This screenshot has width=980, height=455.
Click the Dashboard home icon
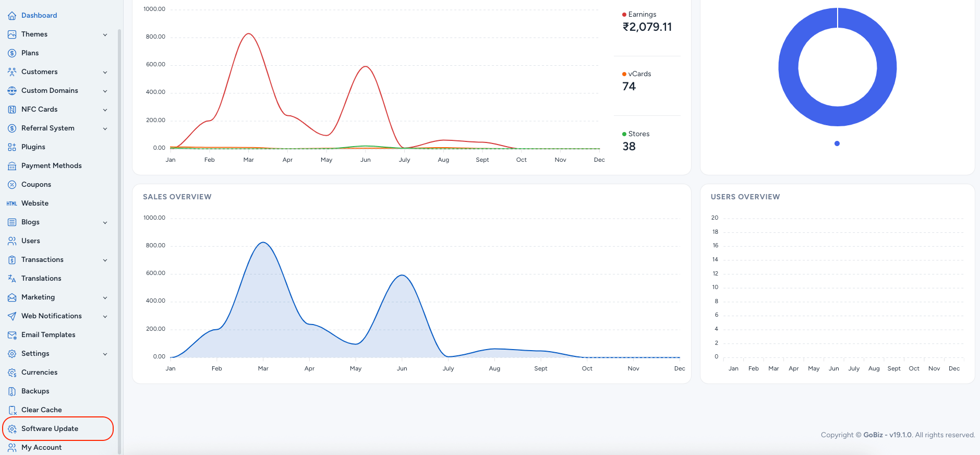[12, 16]
